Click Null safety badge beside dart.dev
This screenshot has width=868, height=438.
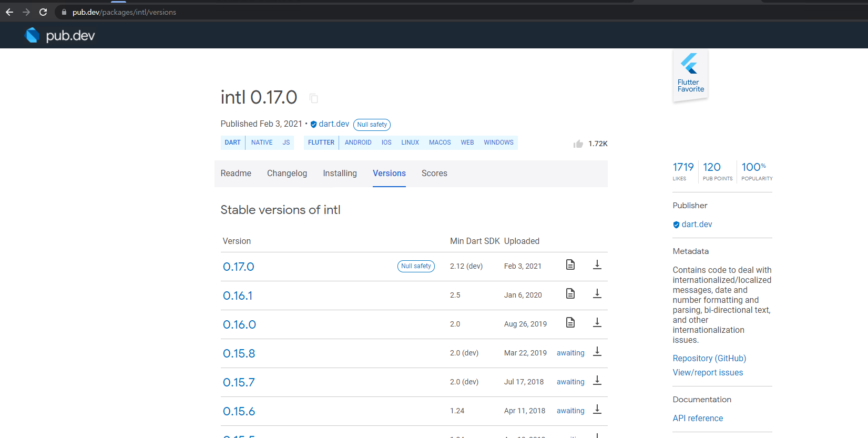coord(372,125)
